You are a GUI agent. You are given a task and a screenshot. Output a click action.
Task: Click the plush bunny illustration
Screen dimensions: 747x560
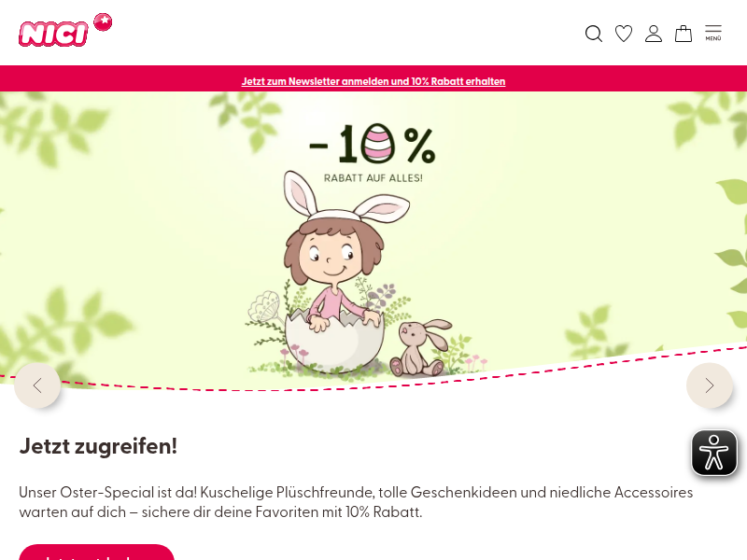[421, 348]
